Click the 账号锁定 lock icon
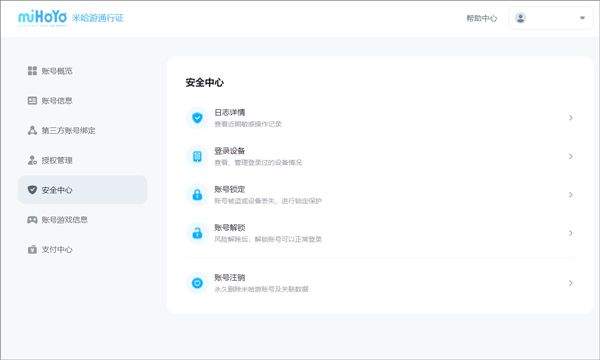The height and width of the screenshot is (360, 600). pos(197,195)
